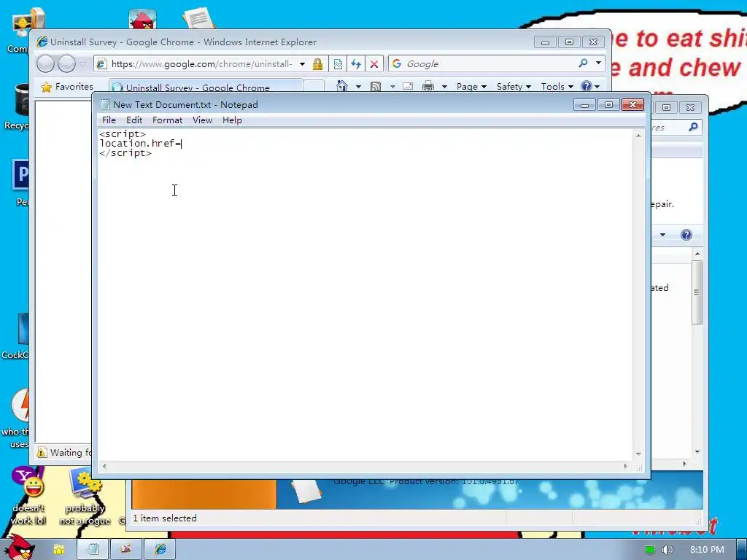
Task: Click the search magnifier icon in Internet Explorer
Action: pos(583,63)
